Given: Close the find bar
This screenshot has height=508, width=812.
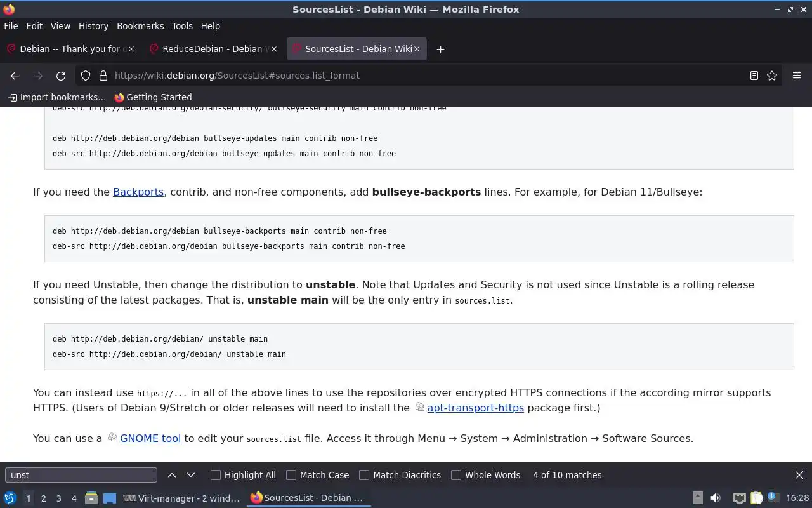Looking at the screenshot, I should [799, 475].
